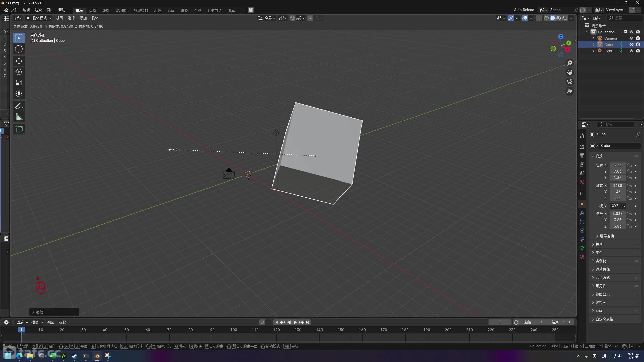This screenshot has width=644, height=362.
Task: Expand the Cube item in the outliner
Action: pyautogui.click(x=593, y=44)
